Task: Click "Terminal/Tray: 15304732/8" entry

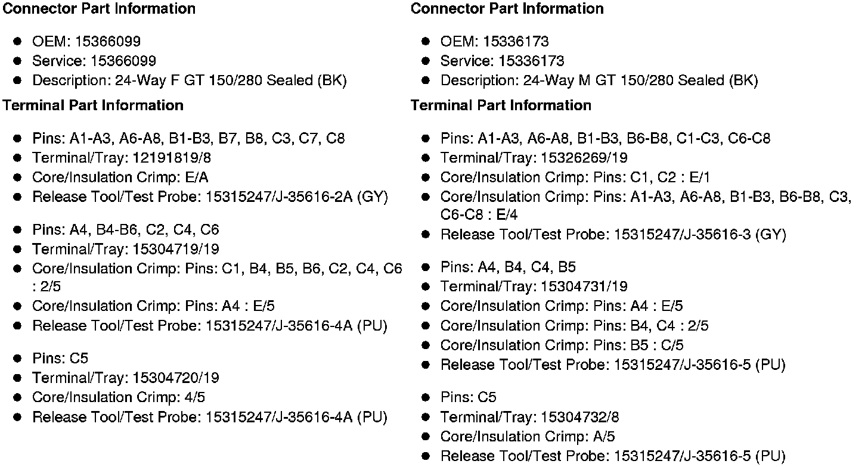Action: coord(530,417)
